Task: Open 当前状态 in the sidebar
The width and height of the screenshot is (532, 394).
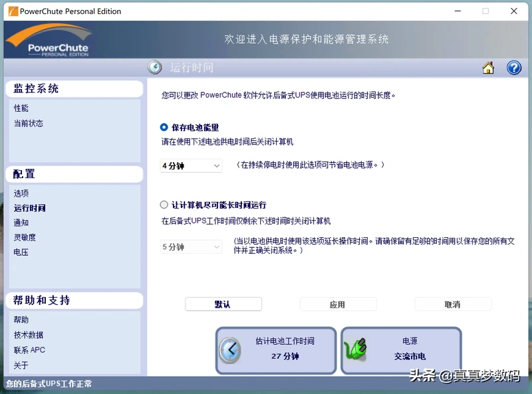Action: click(29, 123)
